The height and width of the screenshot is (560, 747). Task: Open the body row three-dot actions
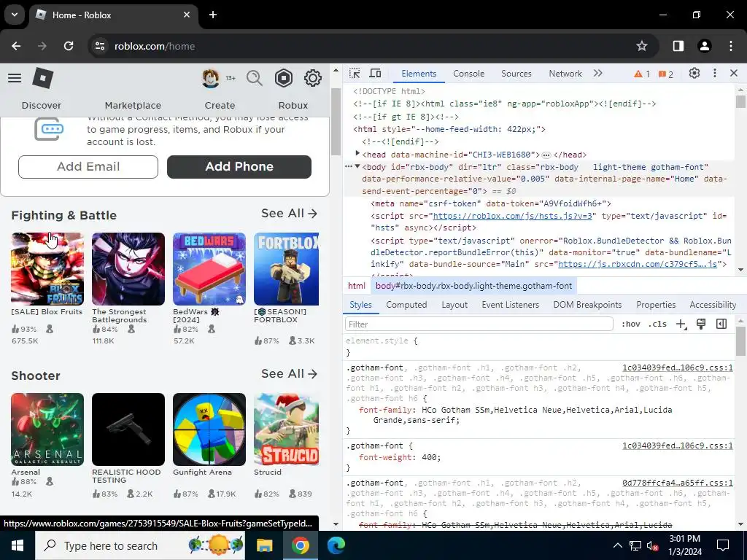click(x=348, y=167)
